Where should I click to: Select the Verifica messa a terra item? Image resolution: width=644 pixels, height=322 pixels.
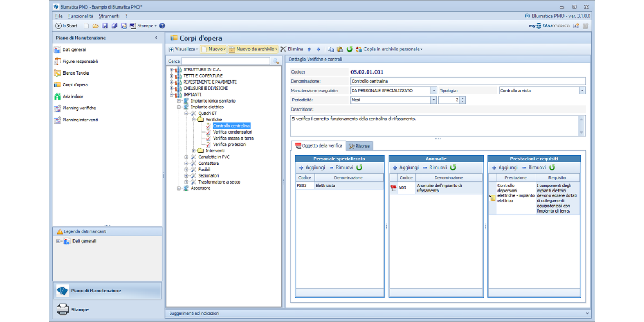click(x=233, y=138)
